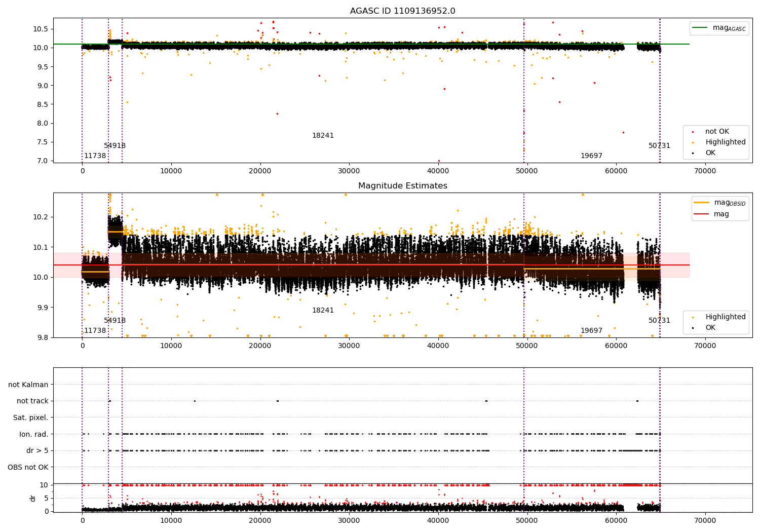Click the 10.2 tick in Magnitude Estimates
The width and height of the screenshot is (760, 532).
41,217
